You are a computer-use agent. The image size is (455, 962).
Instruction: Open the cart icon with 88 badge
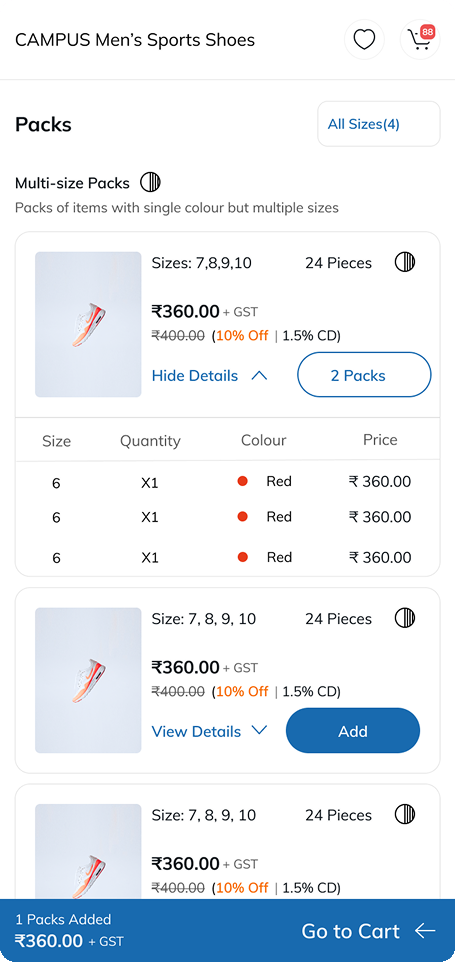pos(420,40)
